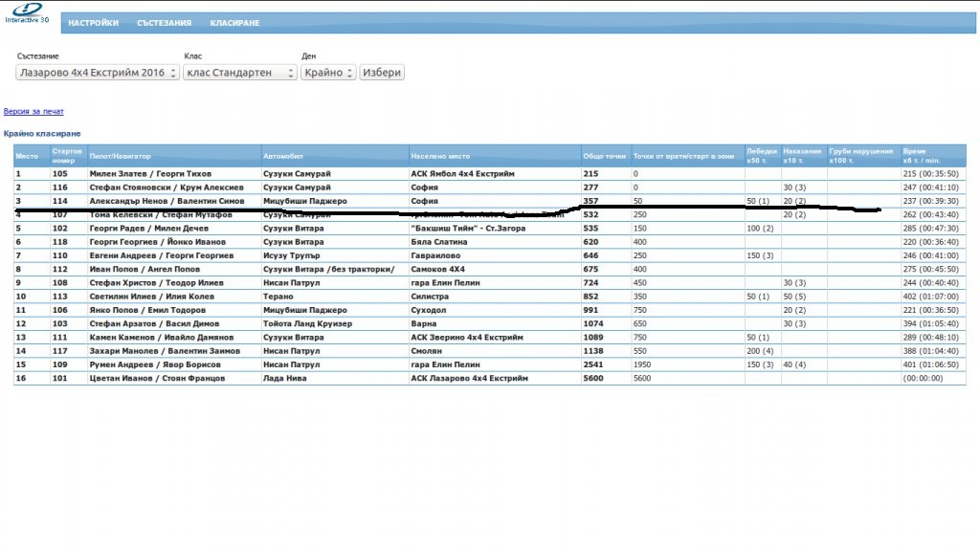Click the total points value 215
The width and height of the screenshot is (980, 551).
590,174
